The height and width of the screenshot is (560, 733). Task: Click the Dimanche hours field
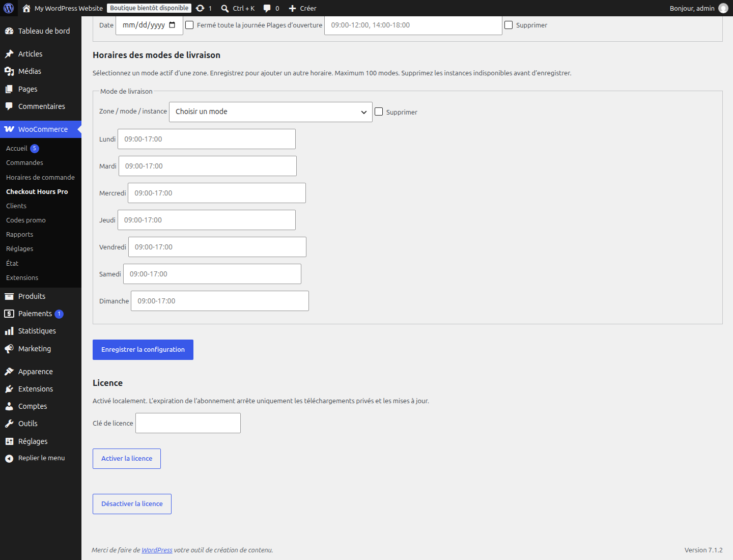(x=220, y=301)
